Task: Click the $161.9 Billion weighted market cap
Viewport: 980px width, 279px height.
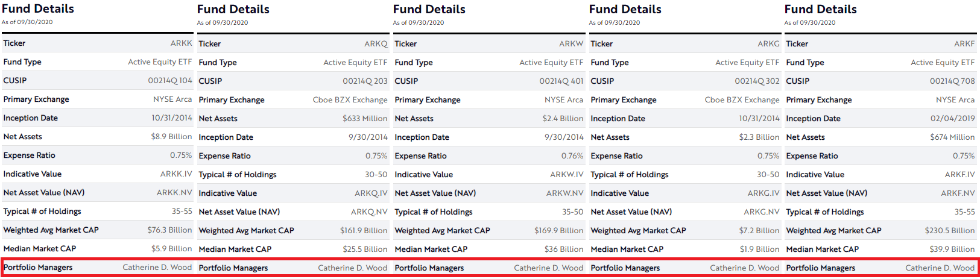Action: click(x=364, y=231)
